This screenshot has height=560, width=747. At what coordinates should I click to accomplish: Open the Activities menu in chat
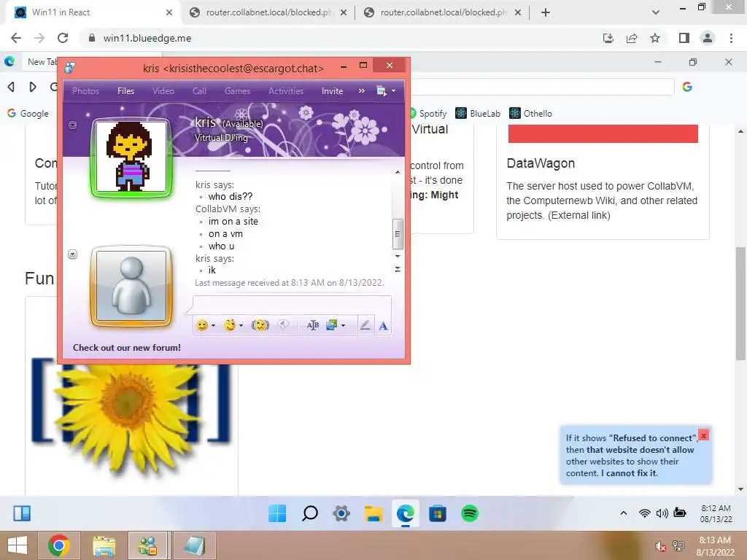click(286, 91)
